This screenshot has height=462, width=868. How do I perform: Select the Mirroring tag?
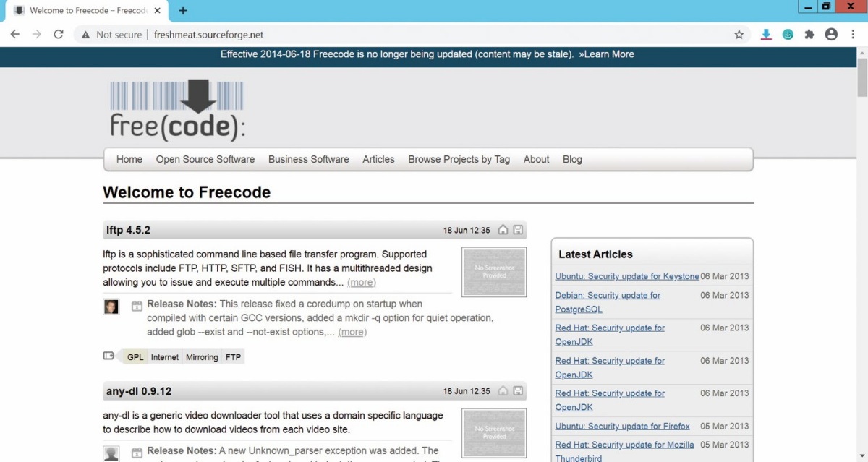coord(202,357)
